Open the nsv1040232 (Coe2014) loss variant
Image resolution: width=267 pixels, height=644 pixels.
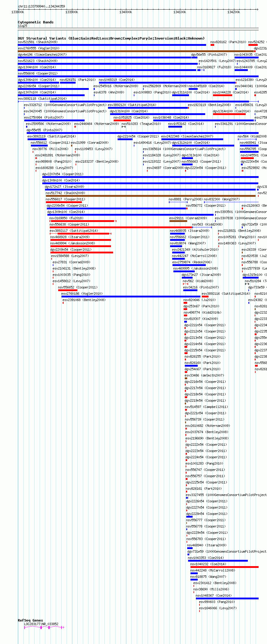coord(224,567)
